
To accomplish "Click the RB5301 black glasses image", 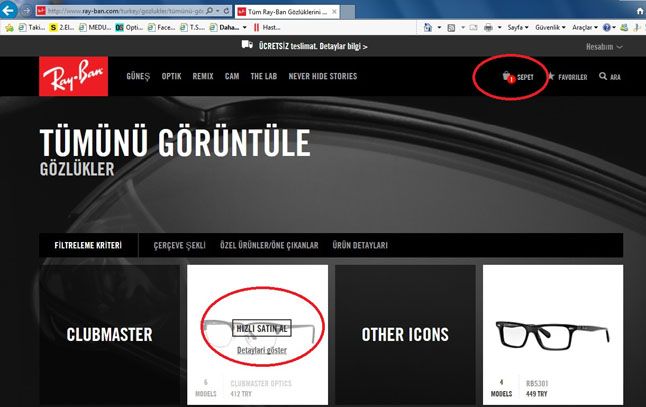I will [552, 334].
